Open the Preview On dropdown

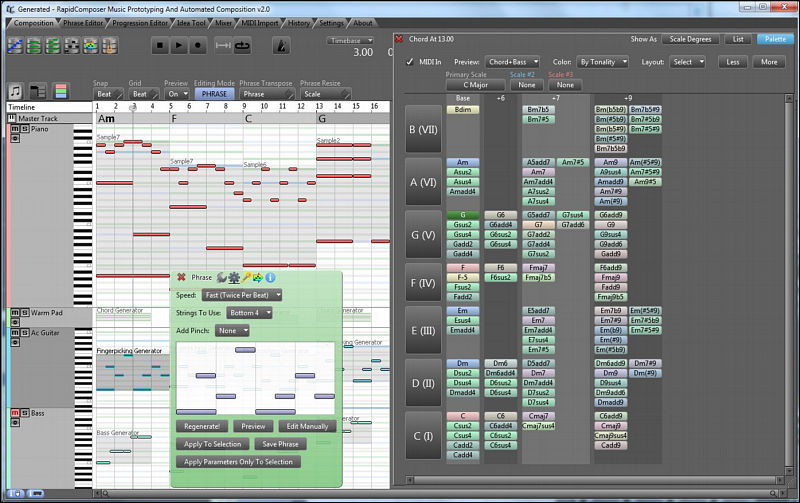(x=177, y=94)
